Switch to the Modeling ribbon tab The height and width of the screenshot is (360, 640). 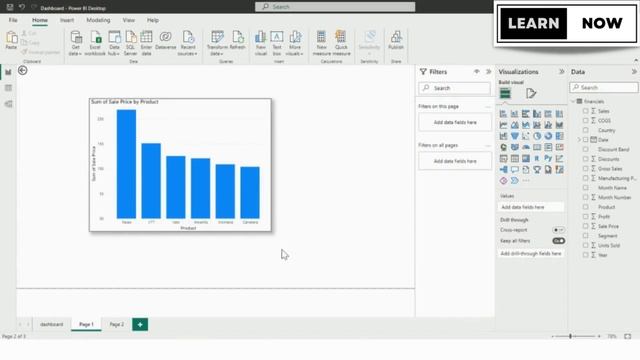click(98, 20)
